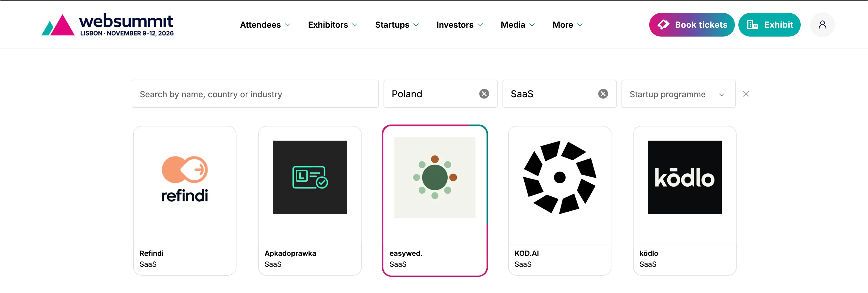Open the Investors menu
This screenshot has width=868, height=293.
coord(460,25)
